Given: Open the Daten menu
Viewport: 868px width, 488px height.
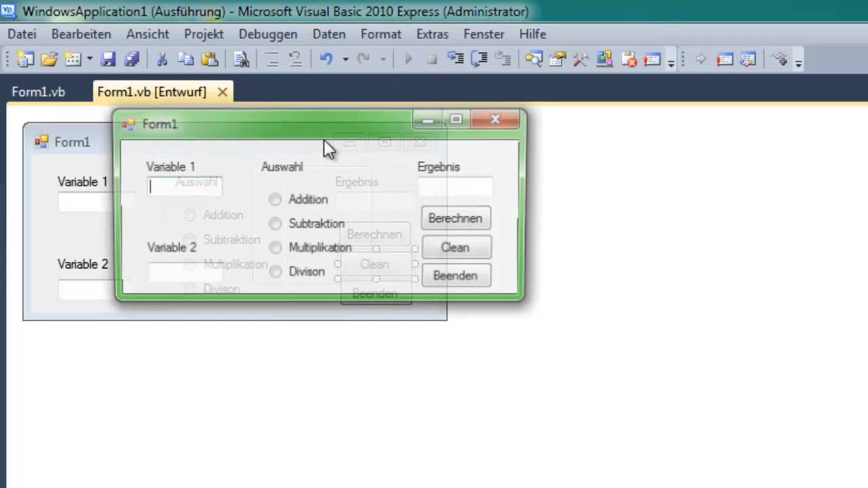Looking at the screenshot, I should tap(329, 34).
